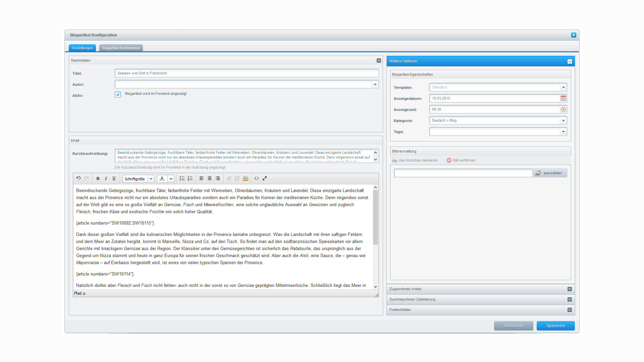Image resolution: width=644 pixels, height=362 pixels.
Task: Click the Speichern button
Action: click(555, 326)
